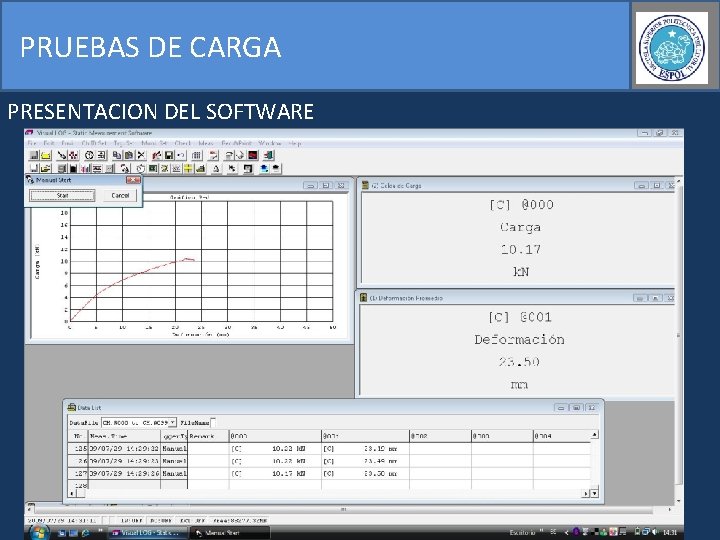The height and width of the screenshot is (540, 720).
Task: Click the Visual LOG taskbar button
Action: click(x=147, y=533)
